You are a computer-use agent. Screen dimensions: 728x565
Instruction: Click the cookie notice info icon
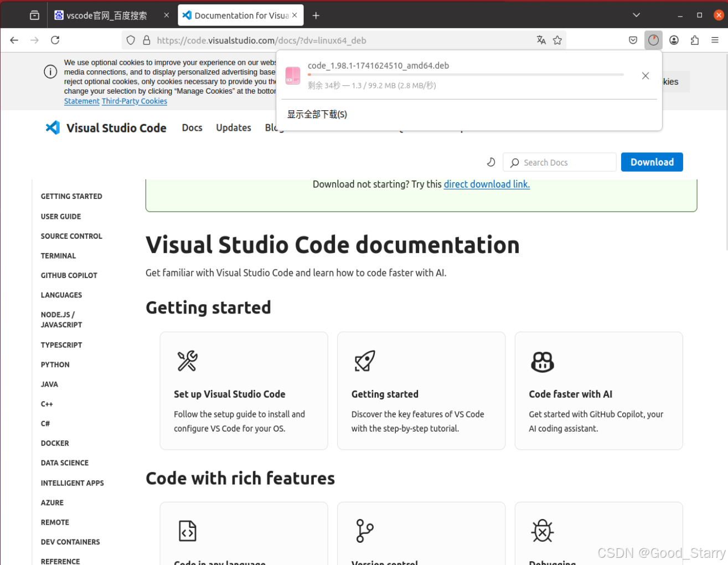50,71
